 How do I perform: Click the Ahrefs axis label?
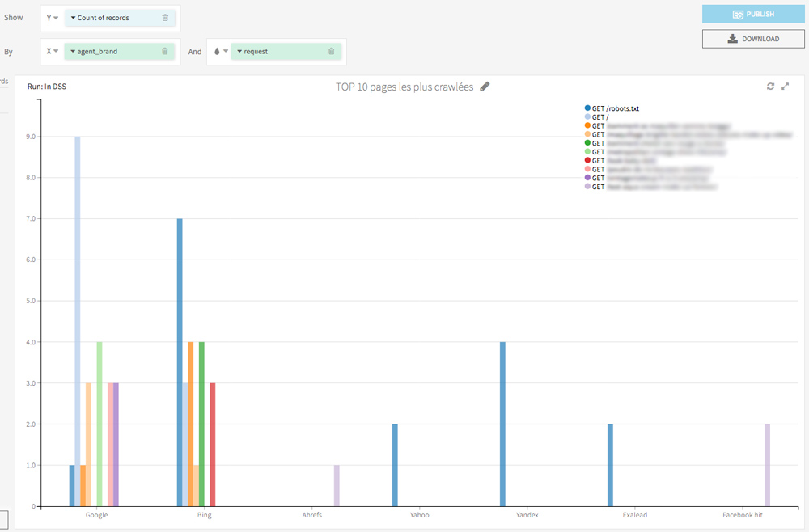[x=312, y=515]
